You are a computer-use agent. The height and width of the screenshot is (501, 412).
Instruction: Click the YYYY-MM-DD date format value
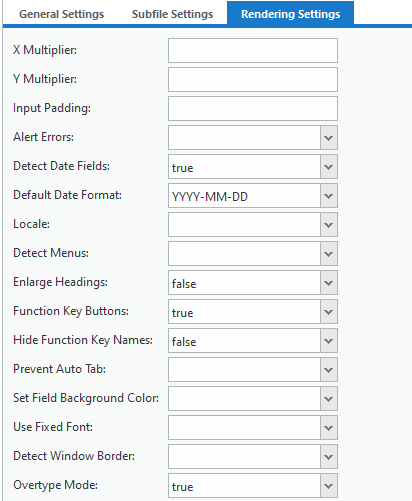click(210, 197)
